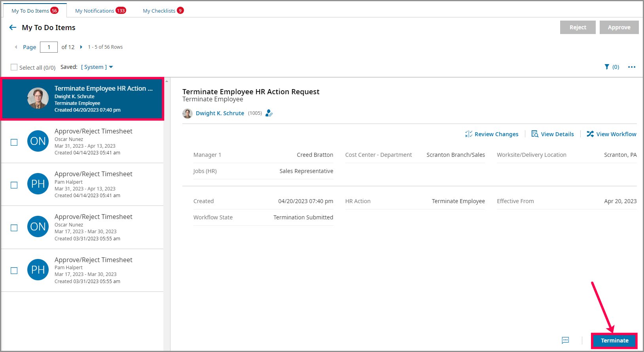Image resolution: width=644 pixels, height=352 pixels.
Task: Click the Terminate button
Action: pyautogui.click(x=614, y=341)
